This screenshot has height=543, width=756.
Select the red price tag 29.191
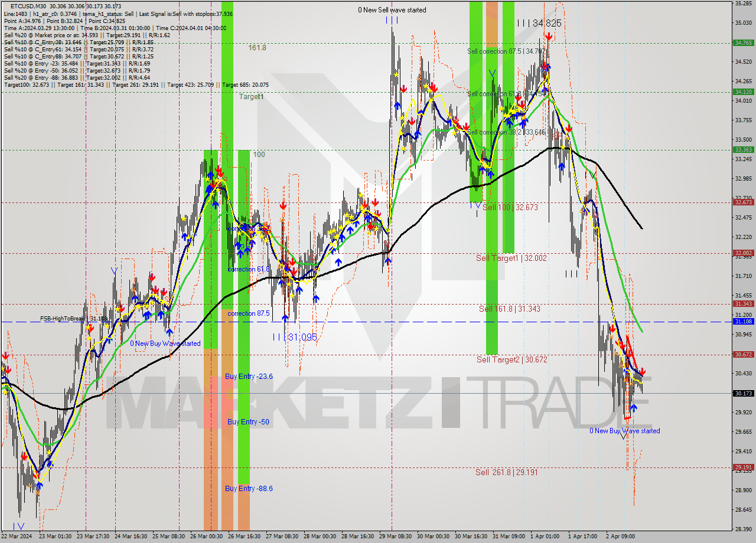coord(742,467)
